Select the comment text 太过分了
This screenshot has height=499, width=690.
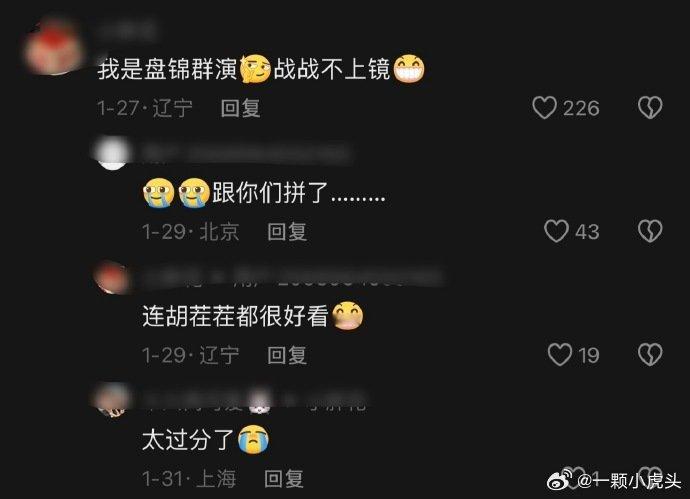(206, 440)
